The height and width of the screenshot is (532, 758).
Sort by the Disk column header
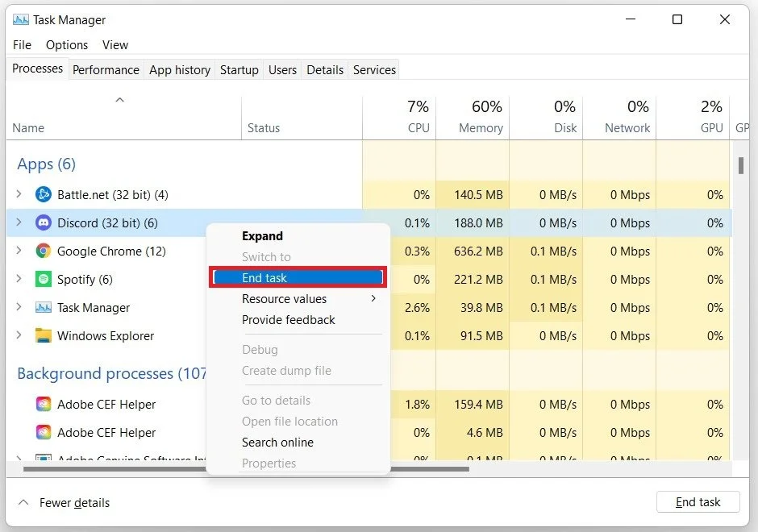coord(546,118)
